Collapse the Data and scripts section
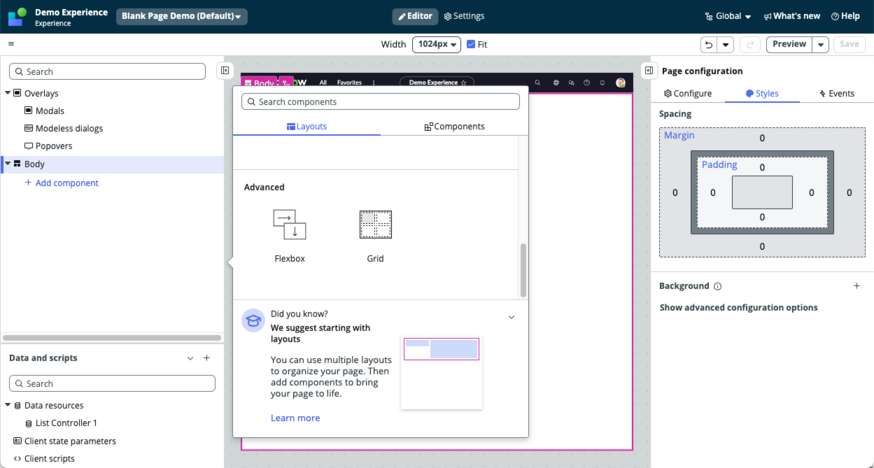This screenshot has width=874, height=468. click(x=190, y=358)
